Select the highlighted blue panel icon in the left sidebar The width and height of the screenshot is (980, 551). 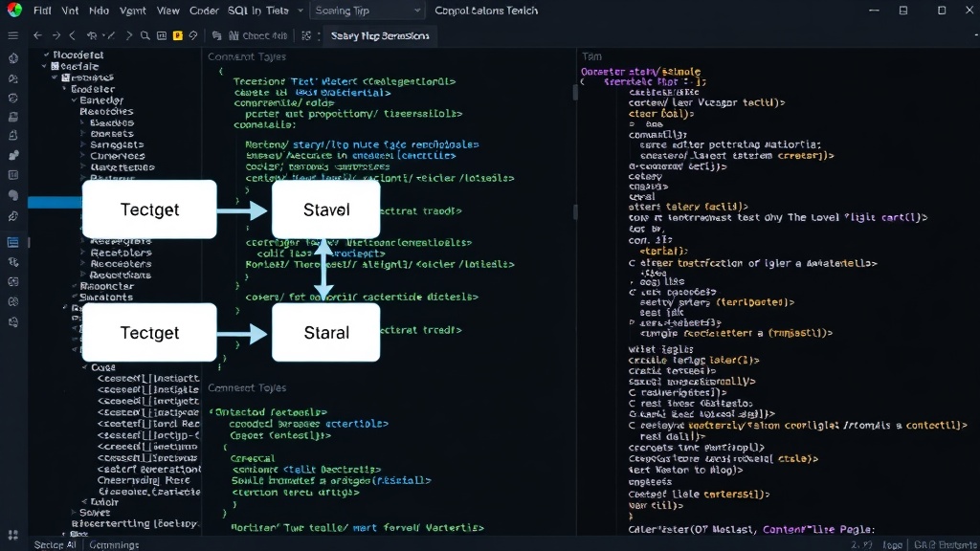pos(13,242)
